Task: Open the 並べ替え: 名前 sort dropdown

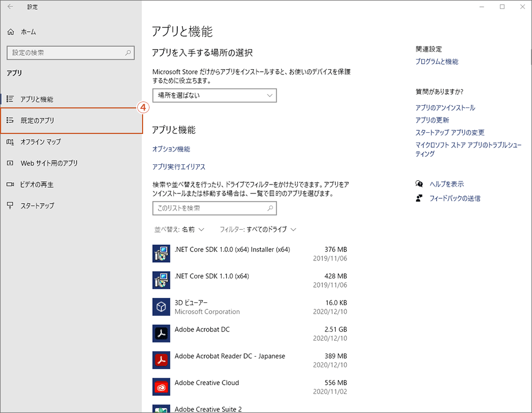Action: [179, 230]
